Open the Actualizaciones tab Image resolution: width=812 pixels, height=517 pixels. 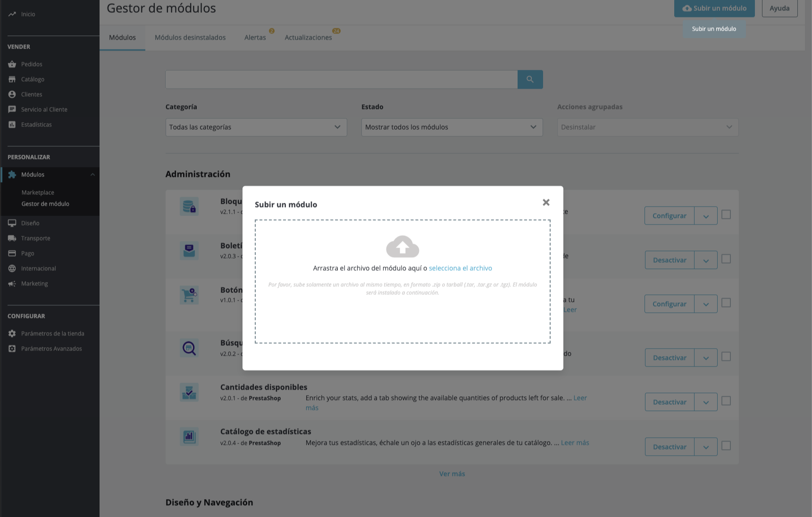(x=308, y=38)
